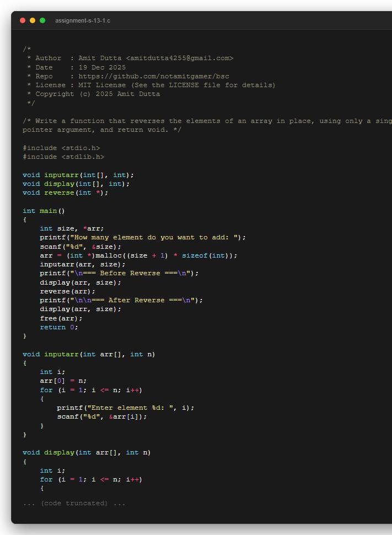Click definition 'void inputarr(int arr[], int n)'
392x535 pixels.
pyautogui.click(x=89, y=355)
